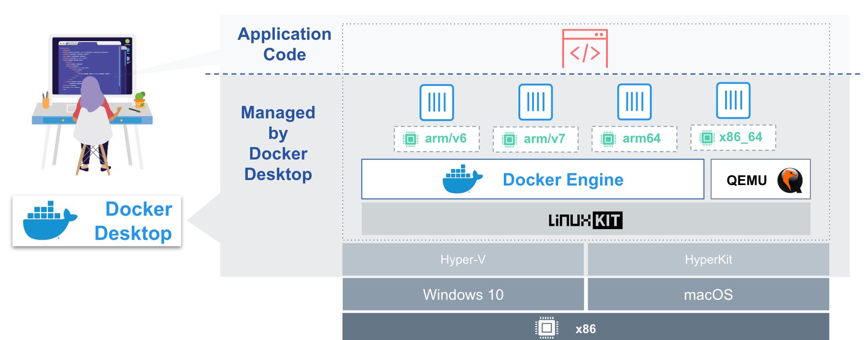Click the Docker Desktop whale logo
The image size is (868, 340).
(50, 220)
